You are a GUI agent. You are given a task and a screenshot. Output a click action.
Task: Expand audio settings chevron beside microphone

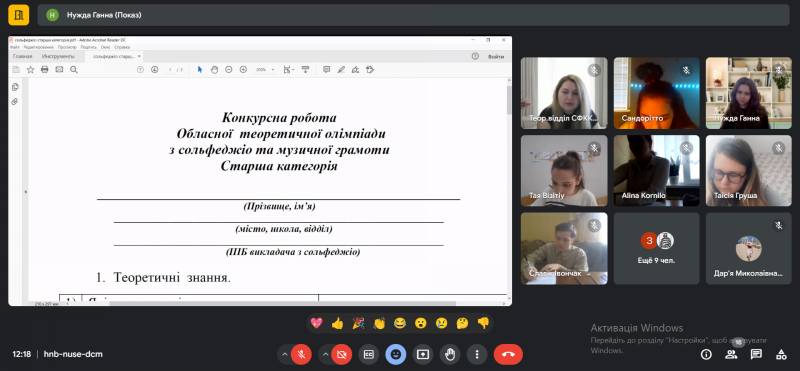[x=285, y=354]
